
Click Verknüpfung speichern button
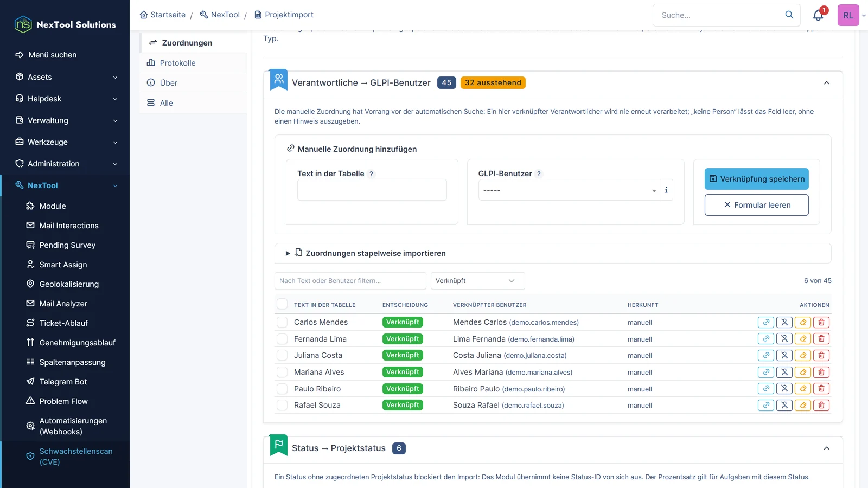tap(757, 179)
